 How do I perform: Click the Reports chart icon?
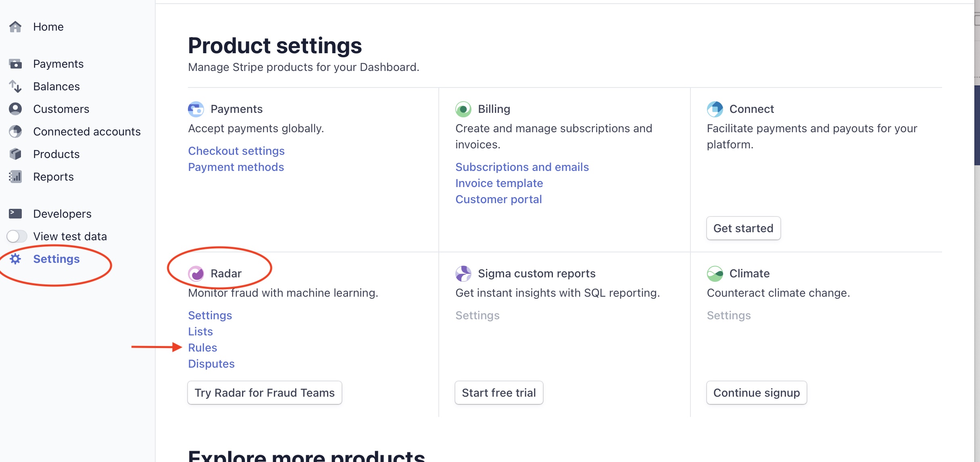coord(15,177)
